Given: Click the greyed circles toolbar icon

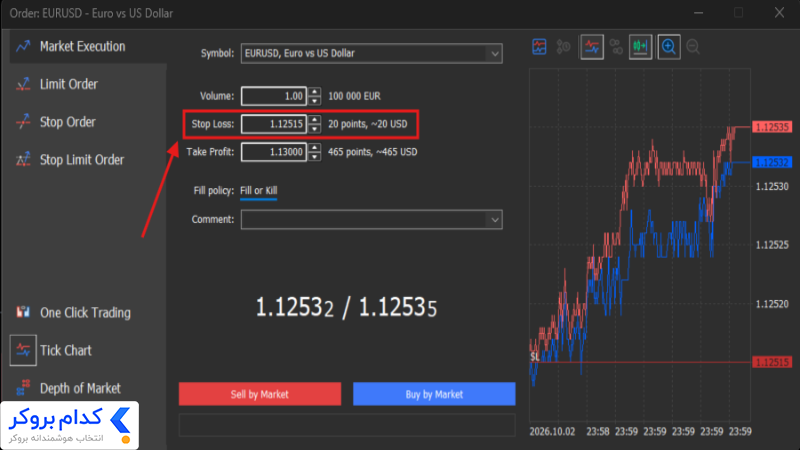Looking at the screenshot, I should [616, 47].
